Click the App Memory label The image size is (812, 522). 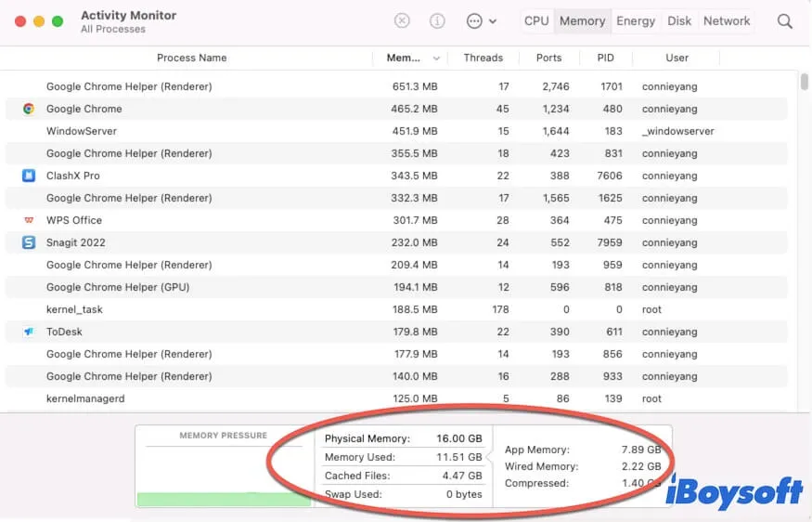(537, 450)
